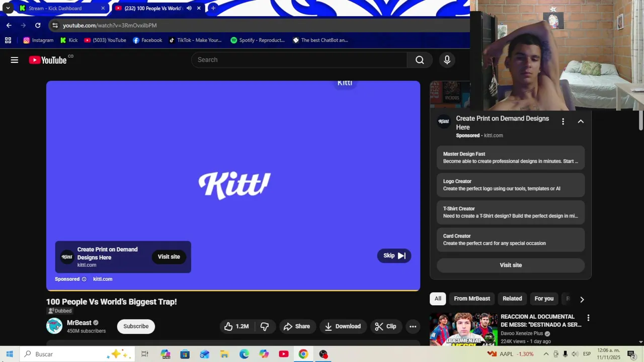Open Task View on the taskbar

click(145, 354)
